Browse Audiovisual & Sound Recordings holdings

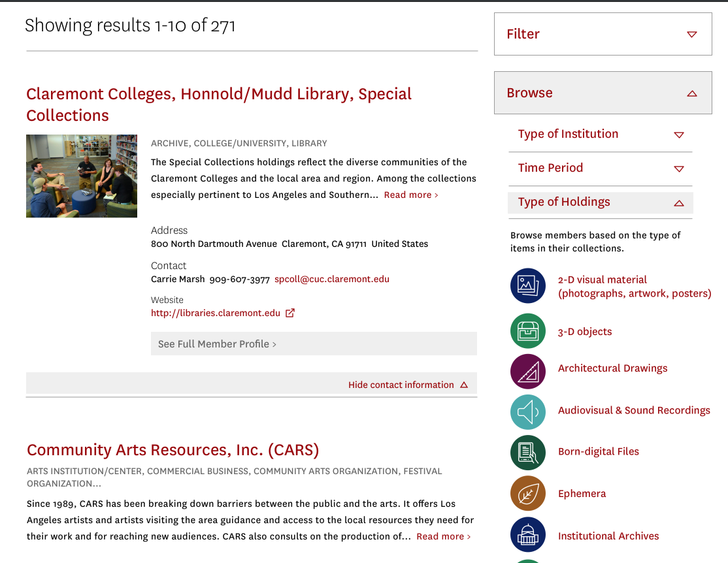click(x=634, y=410)
